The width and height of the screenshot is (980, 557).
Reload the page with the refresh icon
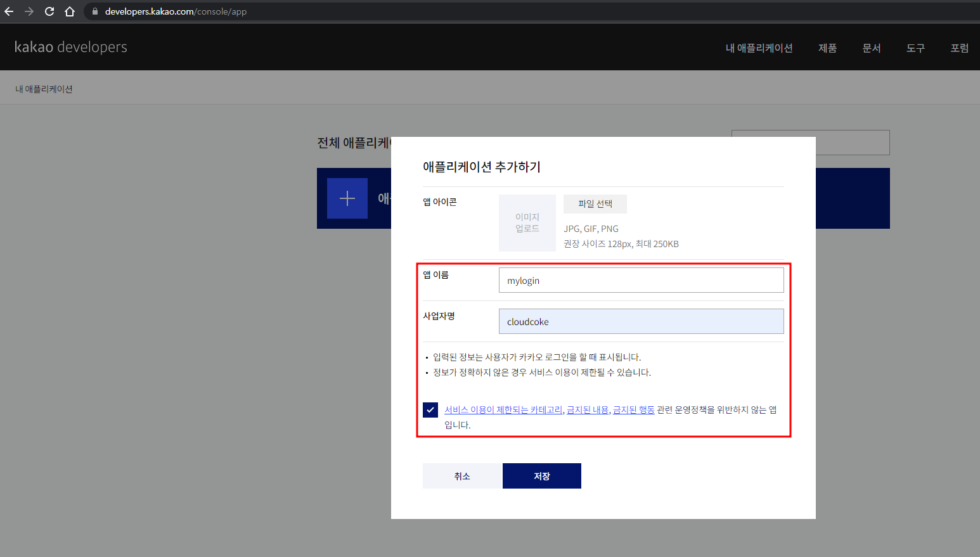click(49, 11)
